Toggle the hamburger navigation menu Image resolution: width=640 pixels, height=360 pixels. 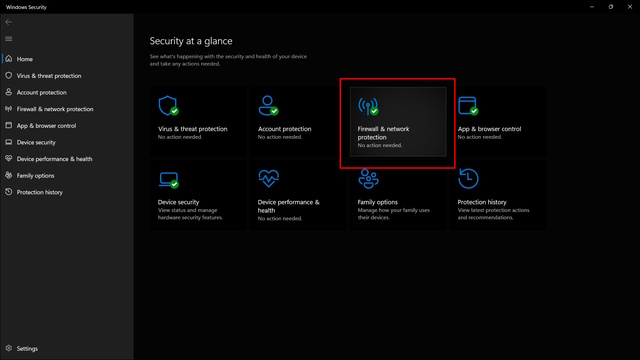pyautogui.click(x=9, y=39)
